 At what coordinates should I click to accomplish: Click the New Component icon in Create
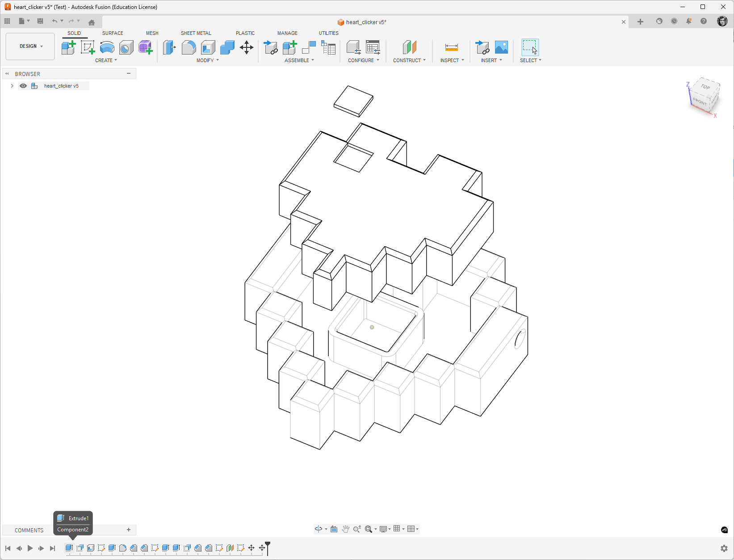[68, 47]
